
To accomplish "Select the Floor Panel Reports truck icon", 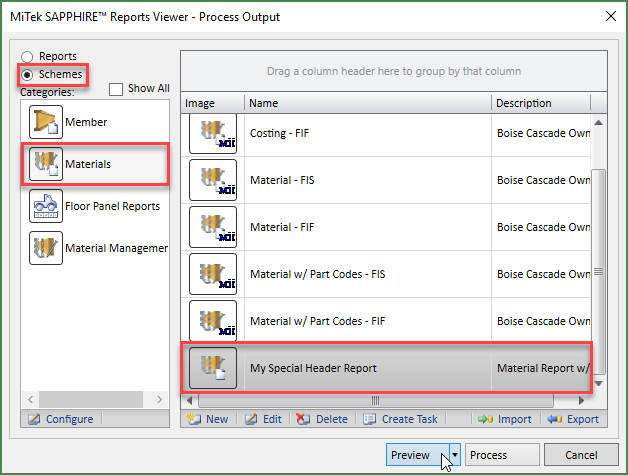I will (46, 206).
